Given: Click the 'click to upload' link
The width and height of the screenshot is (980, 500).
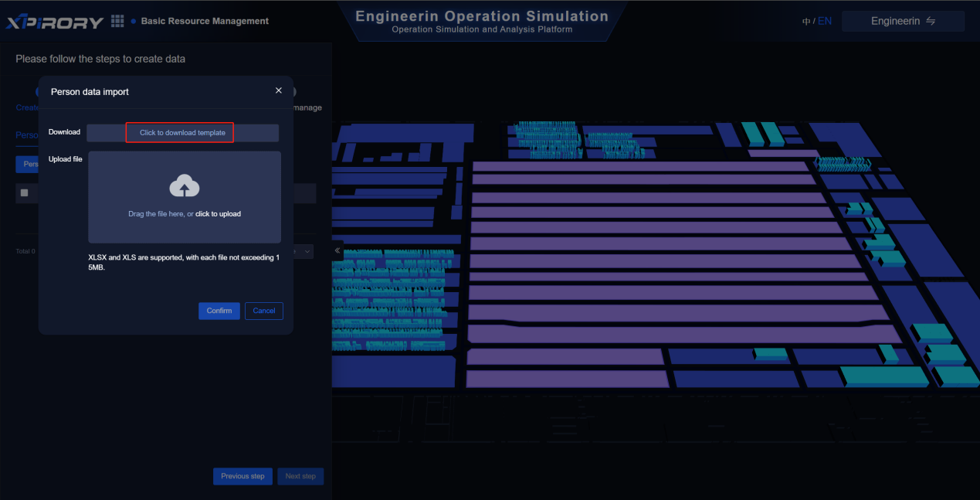Looking at the screenshot, I should pos(218,214).
